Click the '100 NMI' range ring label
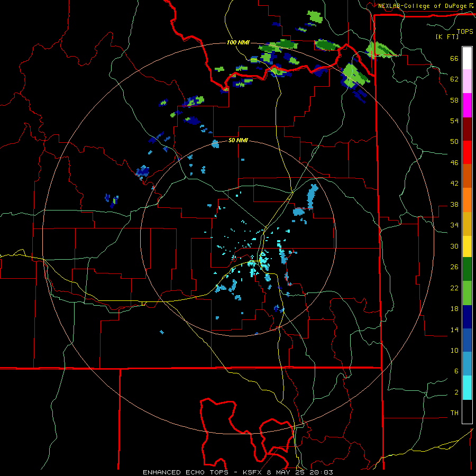 click(x=238, y=42)
